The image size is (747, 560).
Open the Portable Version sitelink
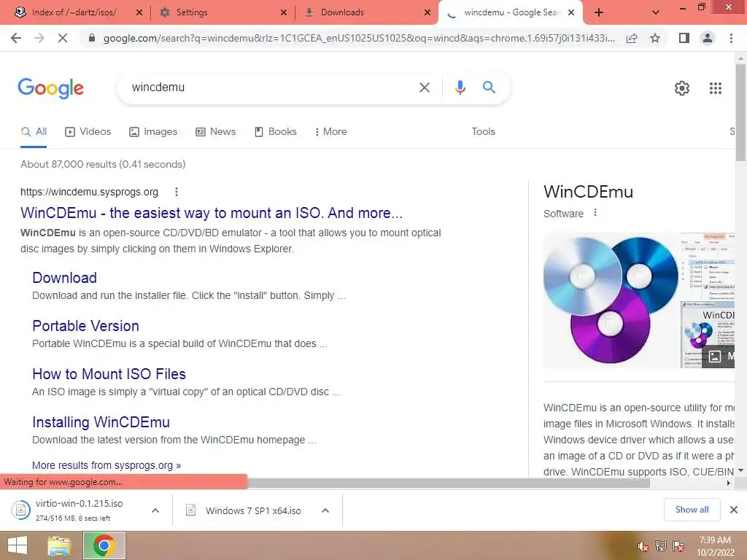(86, 326)
